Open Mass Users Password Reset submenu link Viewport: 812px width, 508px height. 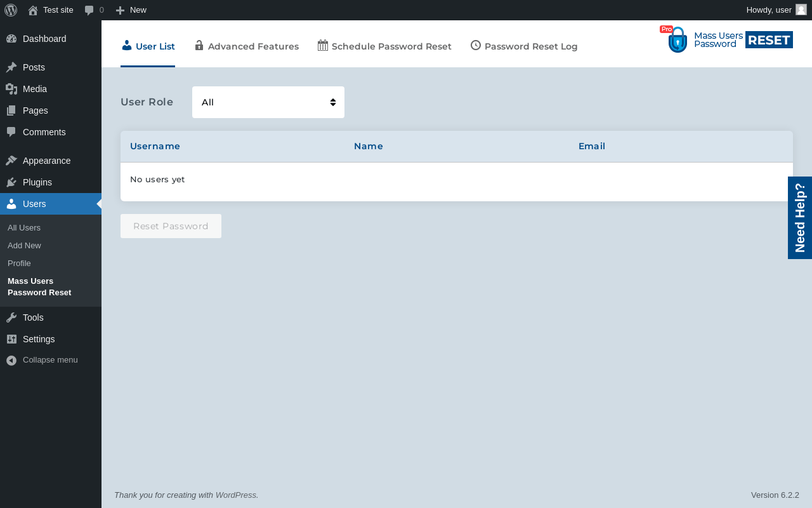pos(39,287)
